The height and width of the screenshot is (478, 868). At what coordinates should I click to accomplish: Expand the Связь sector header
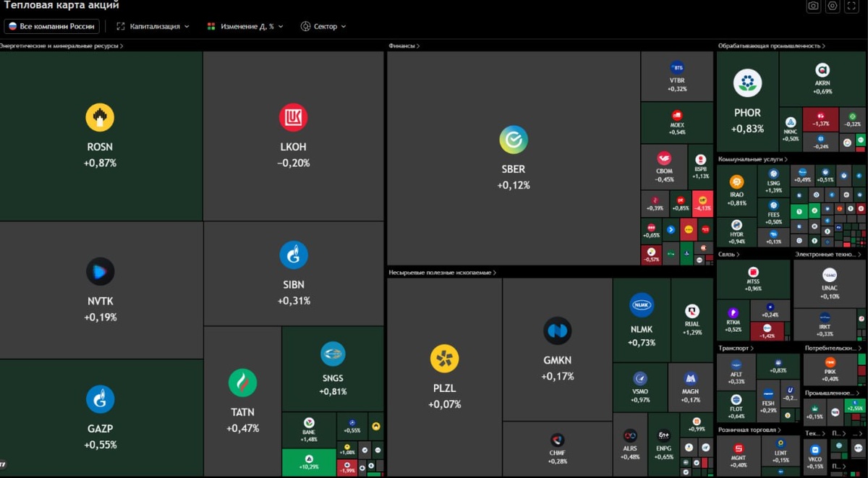click(729, 254)
